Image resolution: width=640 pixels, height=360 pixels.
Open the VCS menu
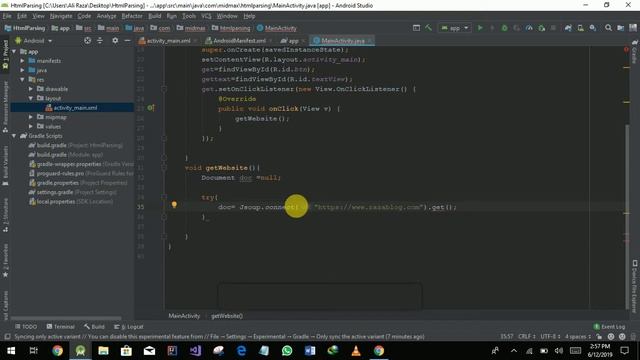(207, 16)
